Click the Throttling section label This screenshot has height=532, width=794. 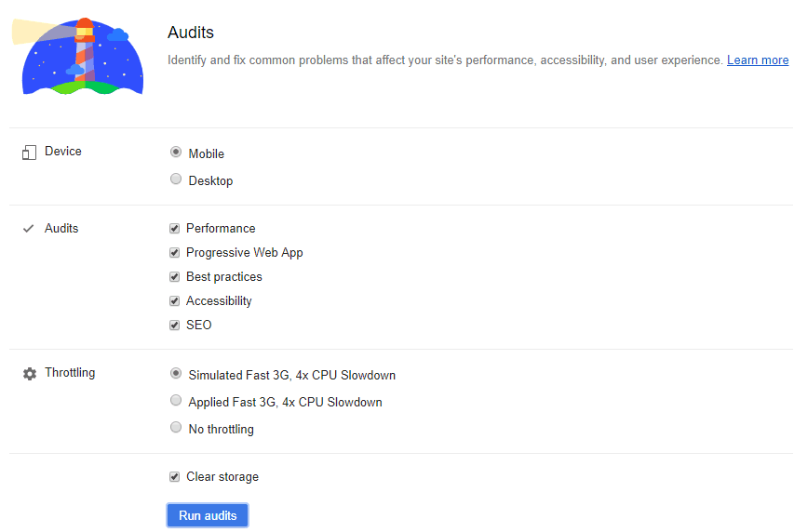pos(70,373)
